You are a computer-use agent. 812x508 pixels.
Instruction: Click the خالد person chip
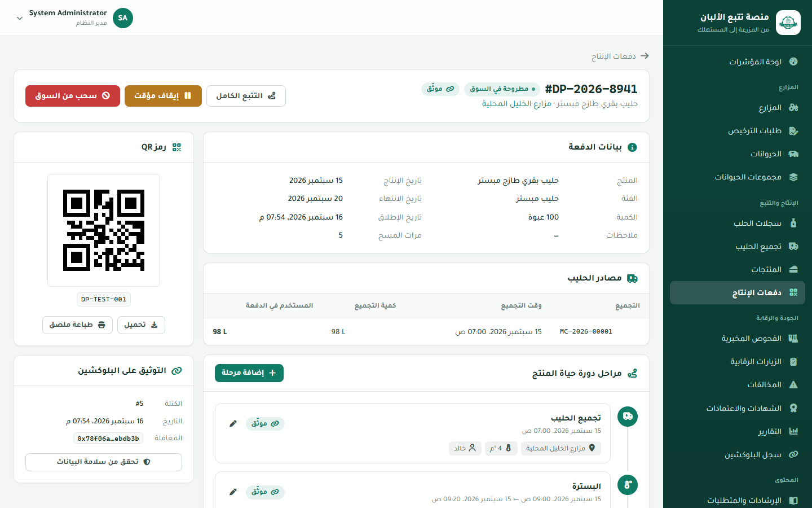465,448
